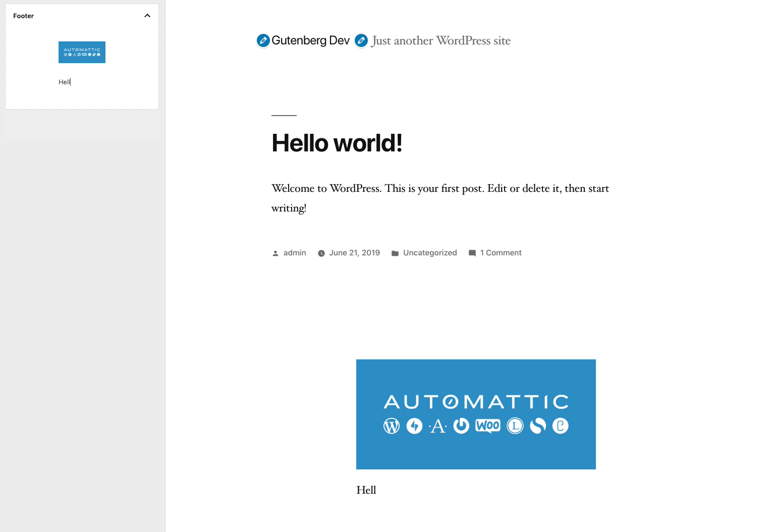
Task: Click the comment bubble icon
Action: pos(472,253)
